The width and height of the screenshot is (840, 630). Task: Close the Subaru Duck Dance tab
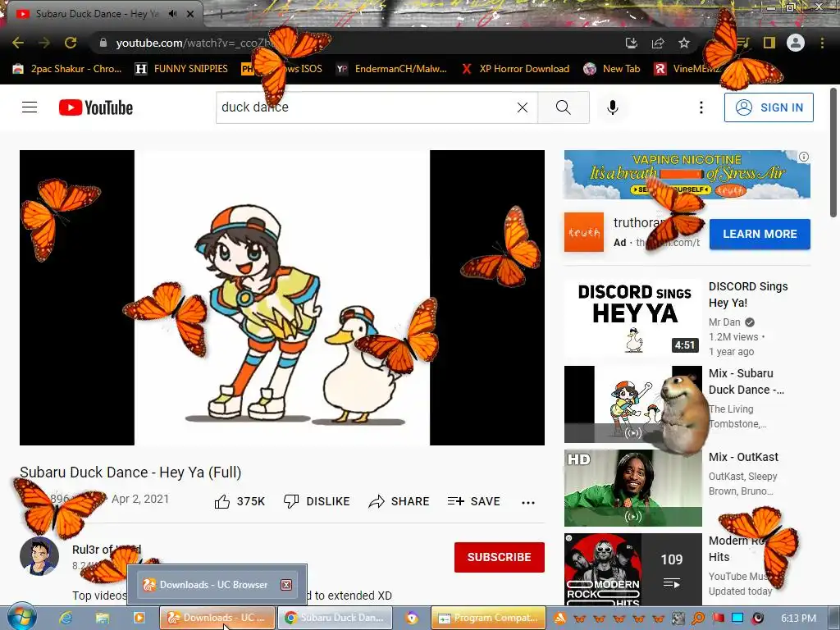190,14
